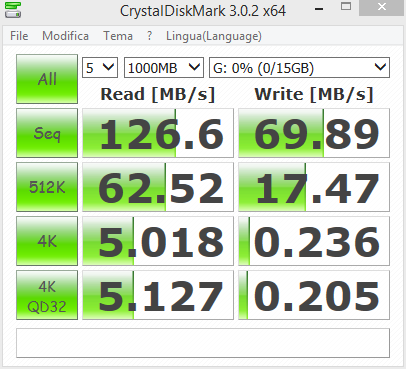Screen dimensions: 406x369
Task: Click the 4K write result 0.236
Action: coord(314,241)
